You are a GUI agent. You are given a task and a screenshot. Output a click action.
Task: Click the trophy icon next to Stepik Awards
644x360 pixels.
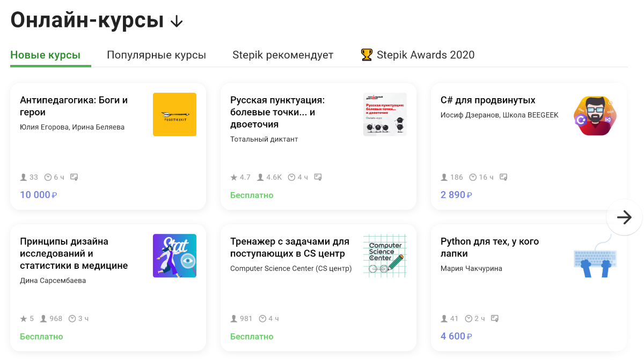pyautogui.click(x=367, y=54)
